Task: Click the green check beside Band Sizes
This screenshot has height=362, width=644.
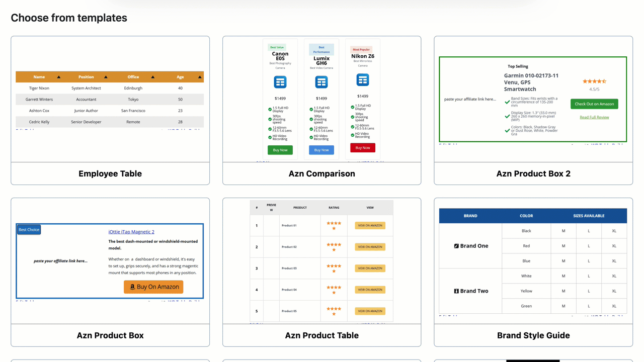Action: [x=507, y=102]
